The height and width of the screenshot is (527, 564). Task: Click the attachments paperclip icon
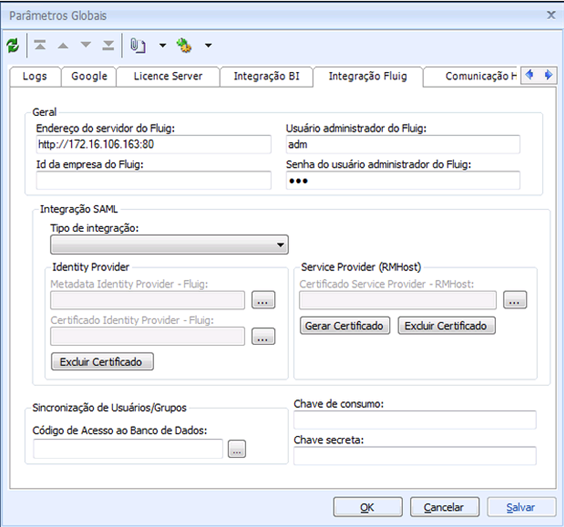(x=137, y=46)
